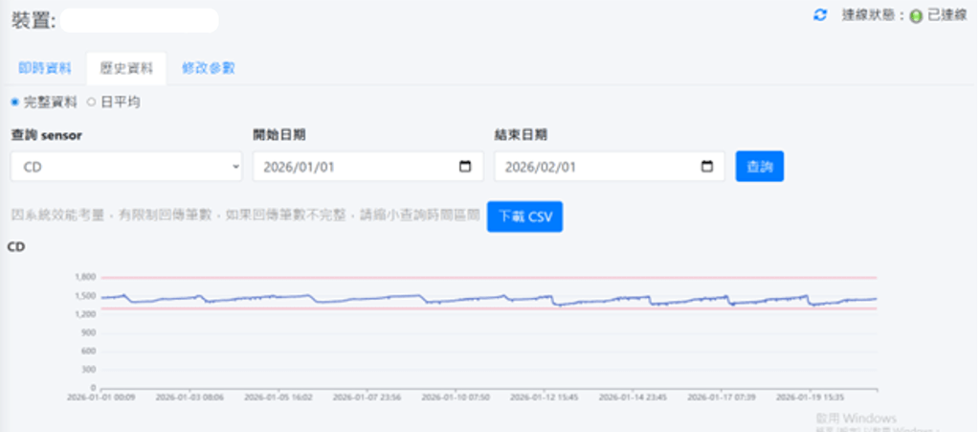Open the calendar picker for 開始日期
The image size is (980, 432).
(x=465, y=167)
